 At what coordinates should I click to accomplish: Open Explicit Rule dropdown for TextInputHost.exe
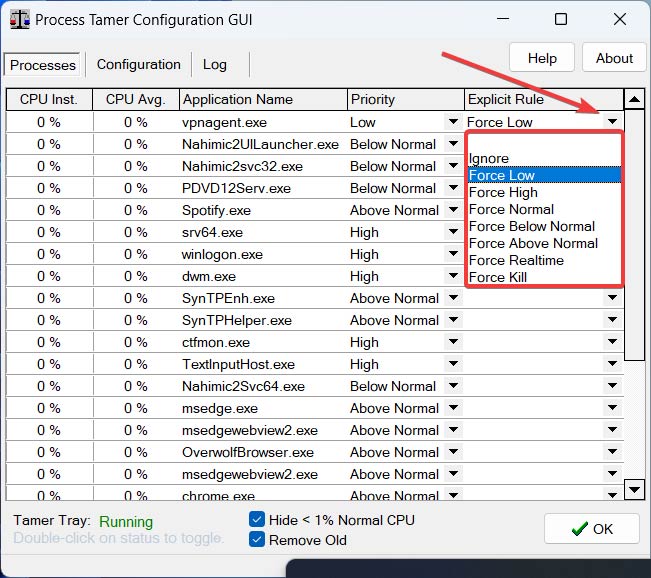coord(612,364)
